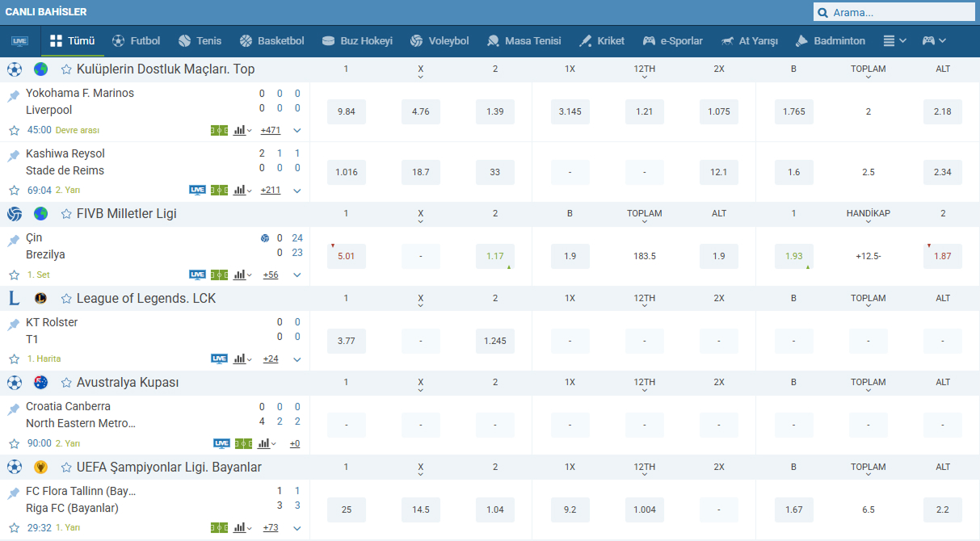This screenshot has width=980, height=541.
Task: Open live stream for Kashiwa Reysol match
Action: 197,191
